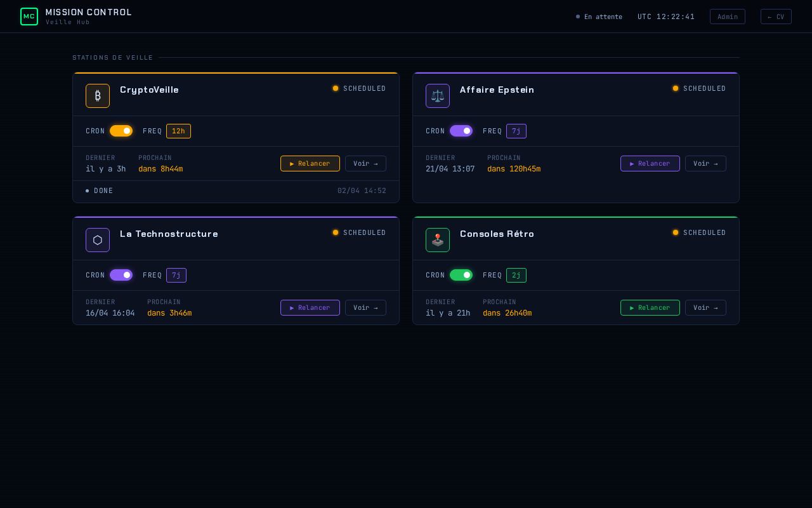Relaunch the CryptoVeille station
The width and height of the screenshot is (812, 508).
pos(310,164)
